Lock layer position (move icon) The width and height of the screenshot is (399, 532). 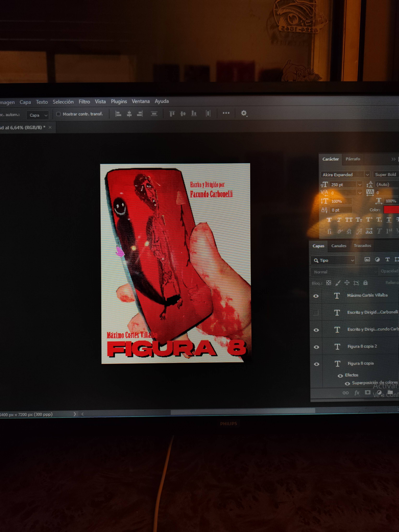(x=347, y=283)
